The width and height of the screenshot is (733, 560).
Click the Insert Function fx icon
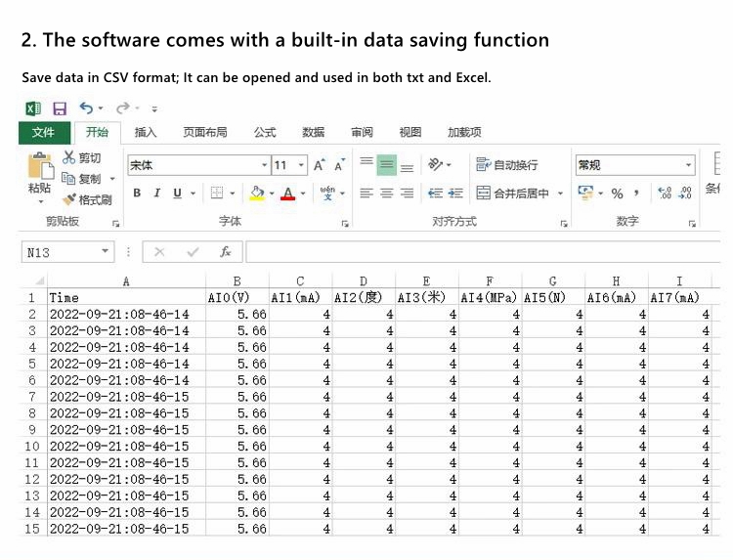click(x=225, y=252)
